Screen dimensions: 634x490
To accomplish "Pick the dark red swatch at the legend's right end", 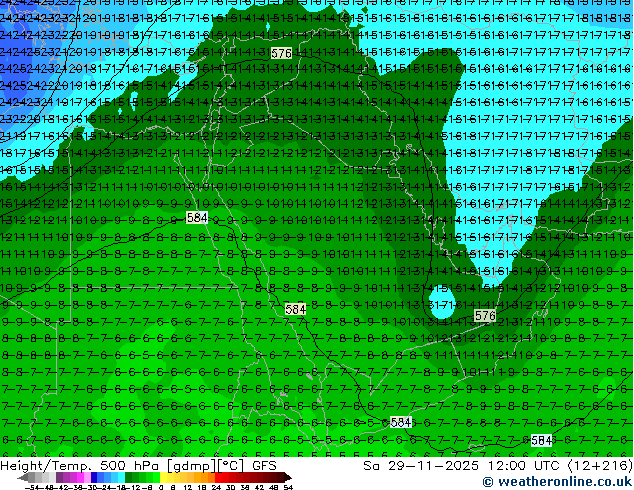I will pyautogui.click(x=282, y=477).
